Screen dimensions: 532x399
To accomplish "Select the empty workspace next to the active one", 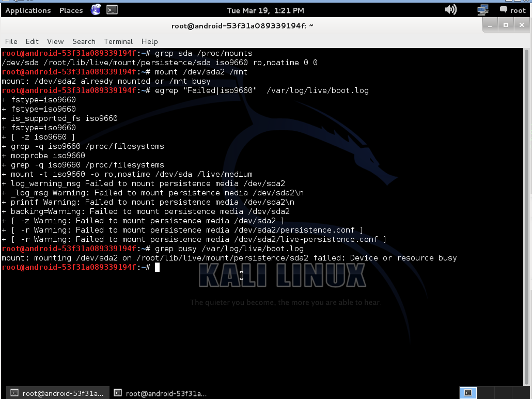I will 486,393.
